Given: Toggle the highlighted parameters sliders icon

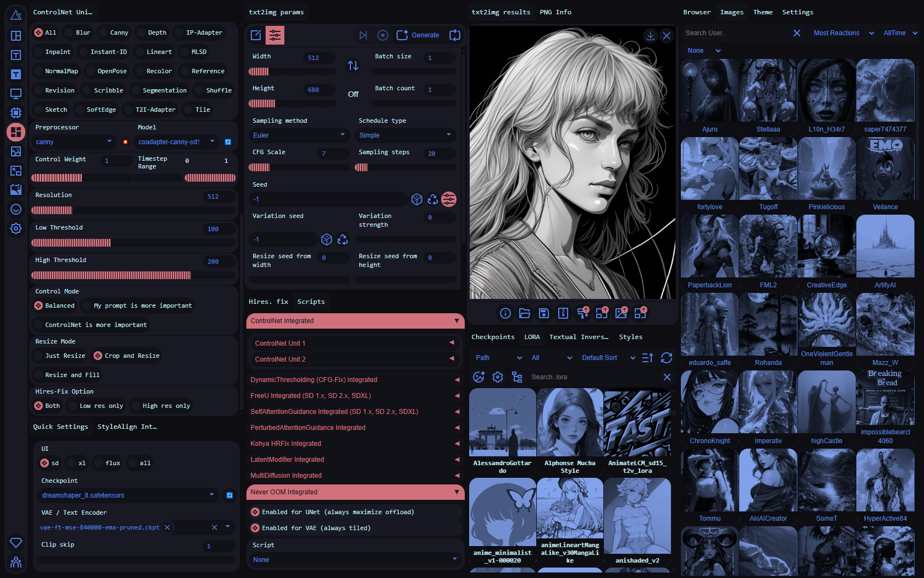Looking at the screenshot, I should [275, 35].
